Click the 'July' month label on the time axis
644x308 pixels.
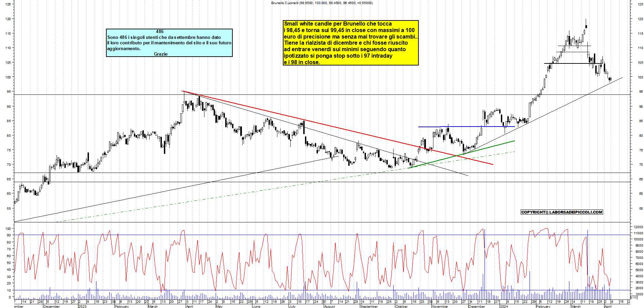tap(292, 306)
